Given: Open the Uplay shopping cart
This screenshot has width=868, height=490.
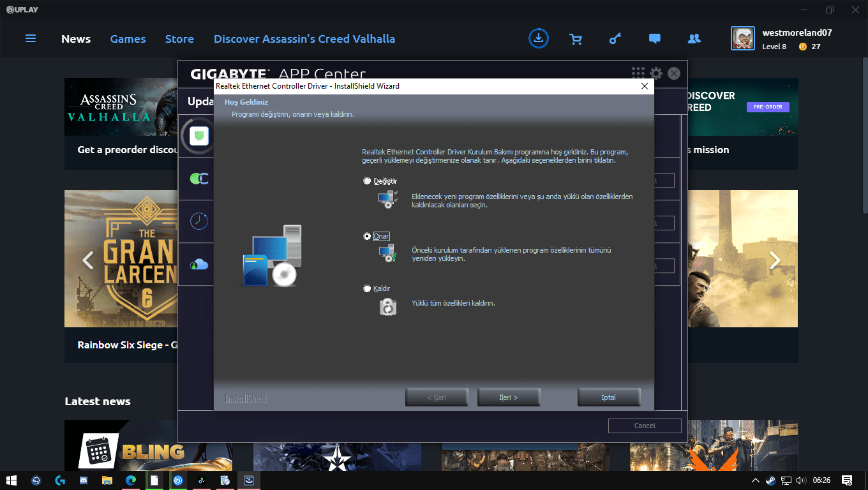Looking at the screenshot, I should pos(576,39).
